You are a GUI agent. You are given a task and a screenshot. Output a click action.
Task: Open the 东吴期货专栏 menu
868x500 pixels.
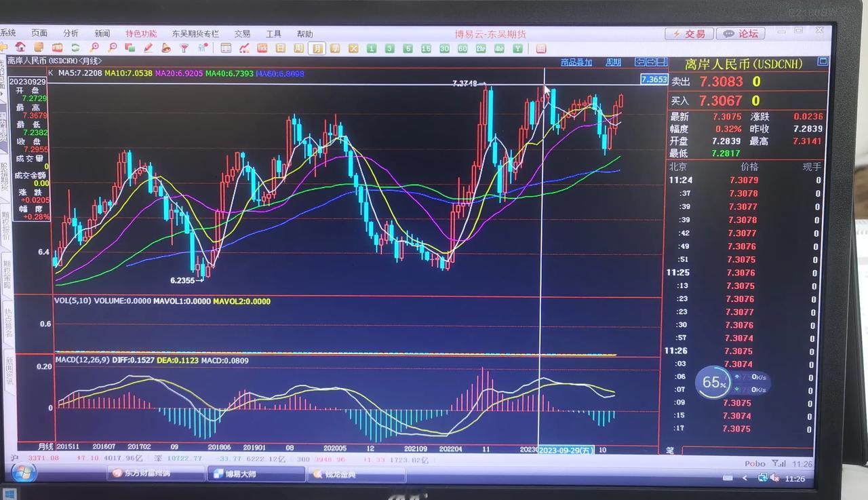[195, 33]
